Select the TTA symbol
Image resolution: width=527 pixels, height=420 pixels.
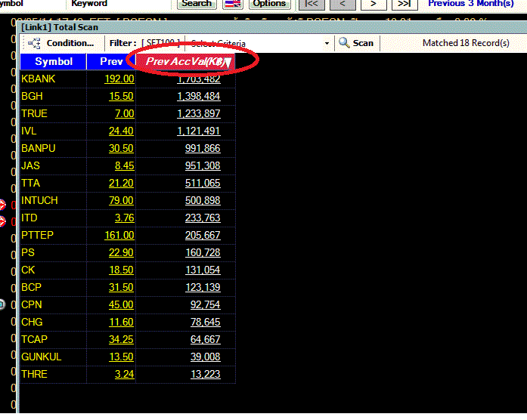(x=30, y=184)
